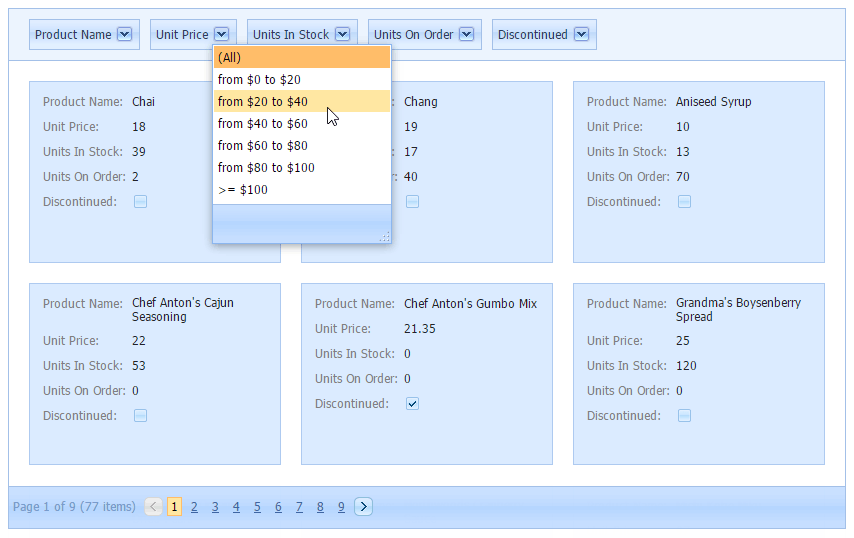The height and width of the screenshot is (538, 854).
Task: Choose the 'from $40 to $60' filter
Action: (302, 124)
